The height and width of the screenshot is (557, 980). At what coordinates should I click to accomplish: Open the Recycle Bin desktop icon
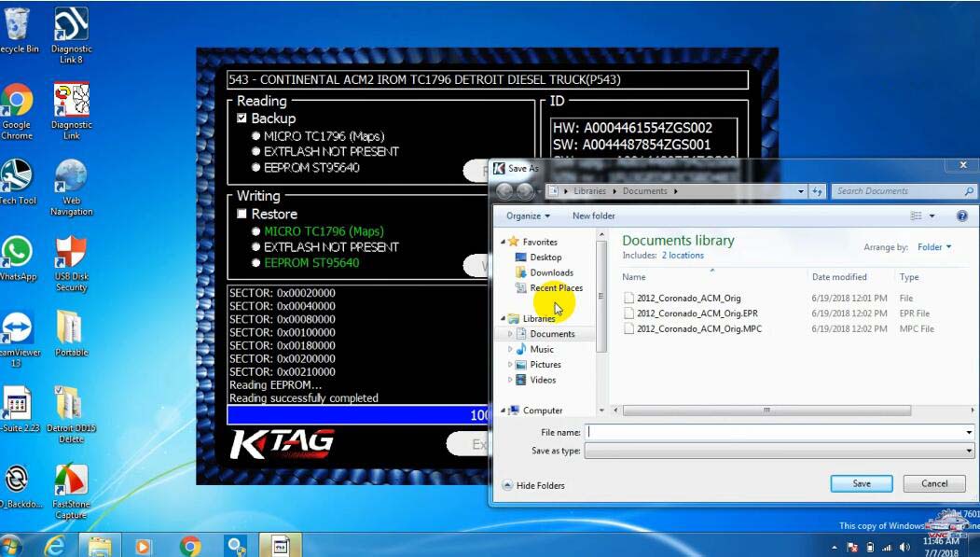[x=19, y=31]
